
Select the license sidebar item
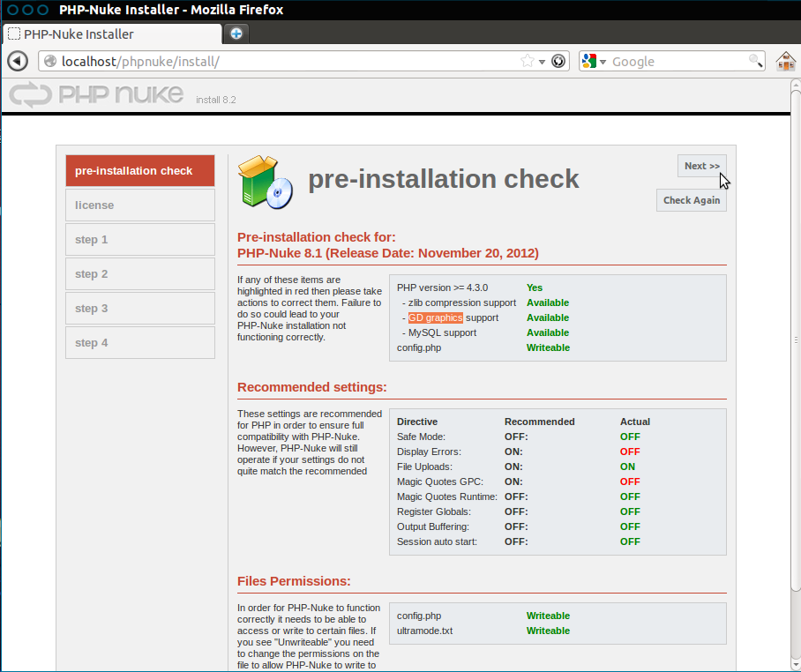[140, 205]
